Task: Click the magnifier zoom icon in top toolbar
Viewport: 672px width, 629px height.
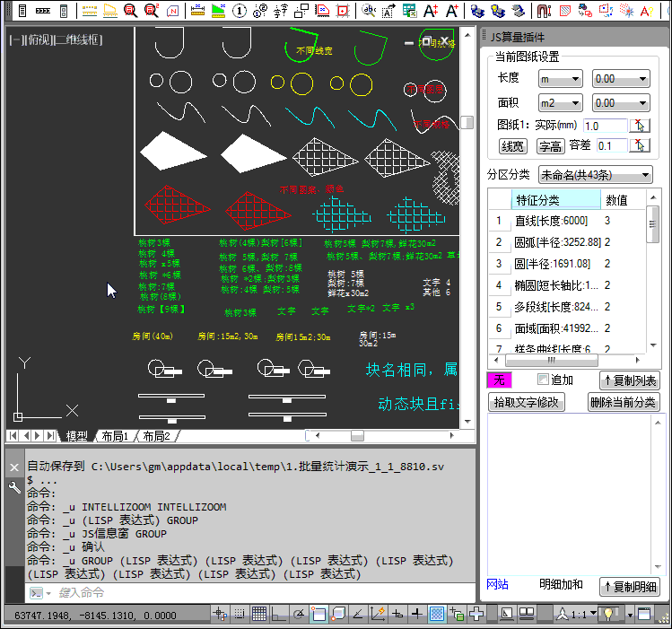Action: click(x=131, y=11)
